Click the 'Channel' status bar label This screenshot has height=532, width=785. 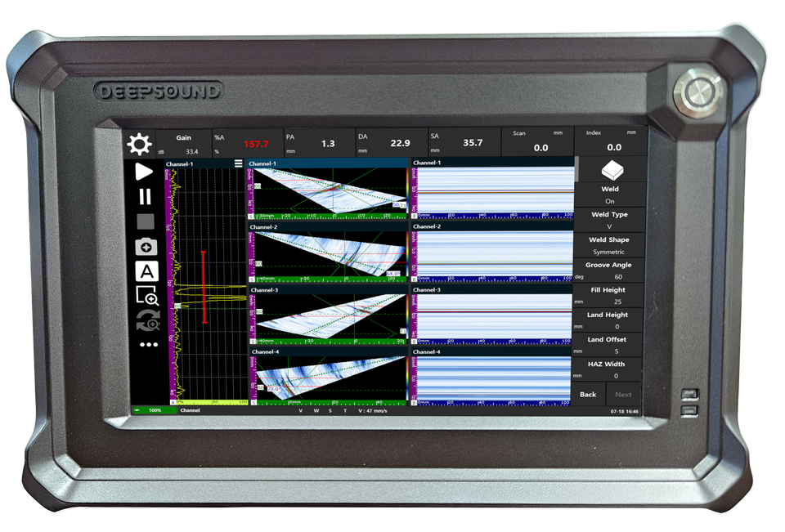(x=191, y=410)
